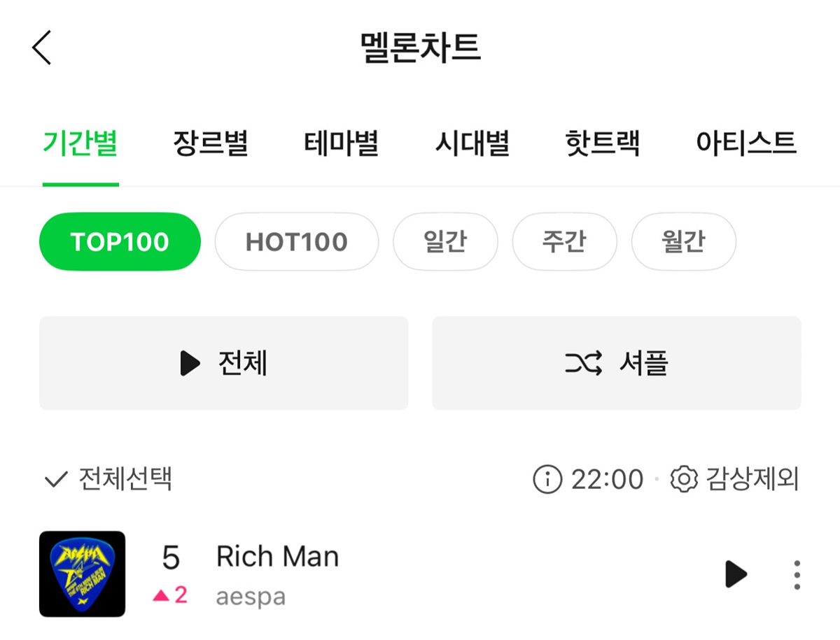Open the 감상제외 gear settings
Viewport: 840px width, 640px height.
[684, 480]
